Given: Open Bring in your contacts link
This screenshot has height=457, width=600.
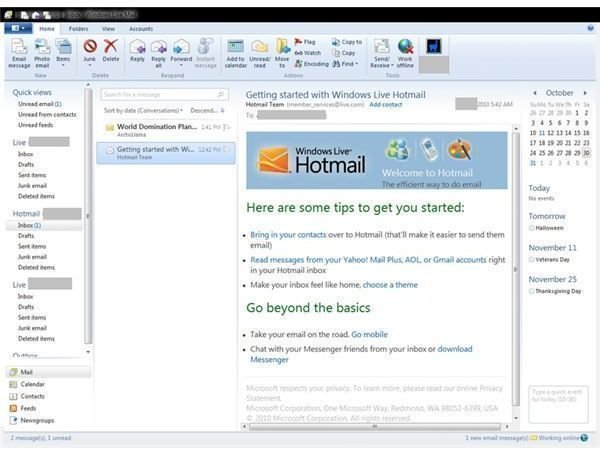Looking at the screenshot, I should point(288,235).
